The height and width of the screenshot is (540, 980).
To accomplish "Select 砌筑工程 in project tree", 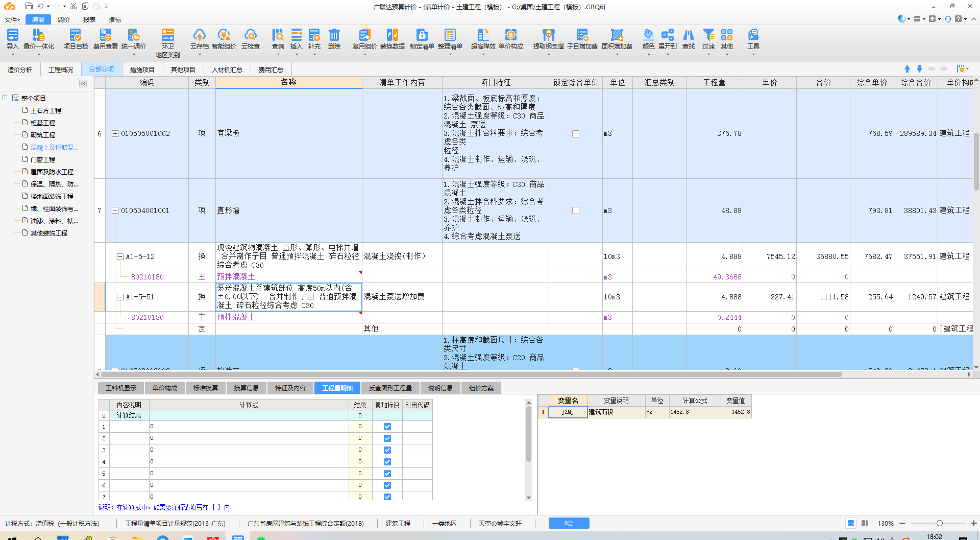I will [x=42, y=135].
